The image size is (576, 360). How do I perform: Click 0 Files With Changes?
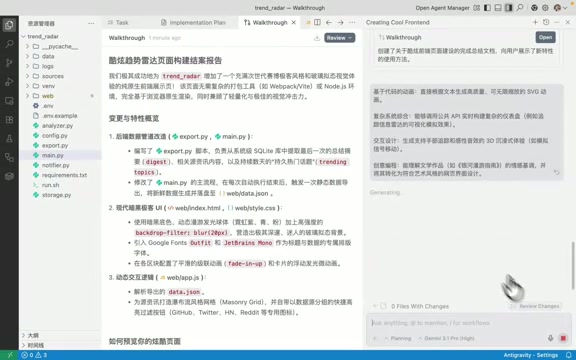tap(420, 306)
